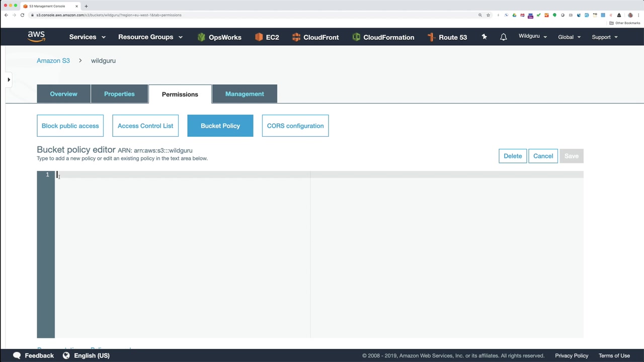The height and width of the screenshot is (362, 644).
Task: Click the browser address bar URL
Action: (x=109, y=15)
